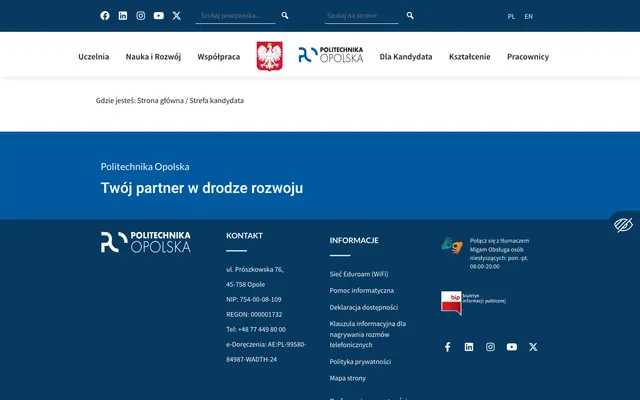Click the Politechnika Opolska logo in the header

(331, 55)
